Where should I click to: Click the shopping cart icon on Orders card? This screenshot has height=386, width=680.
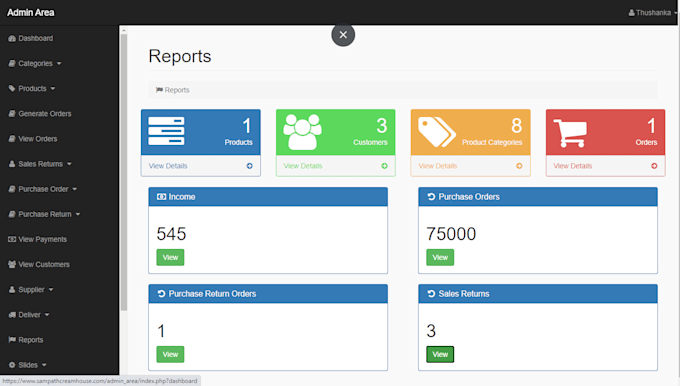pos(570,133)
